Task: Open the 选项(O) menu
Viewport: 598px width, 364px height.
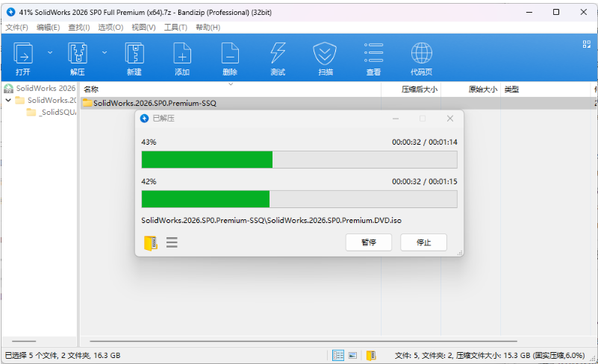Action: pyautogui.click(x=110, y=28)
